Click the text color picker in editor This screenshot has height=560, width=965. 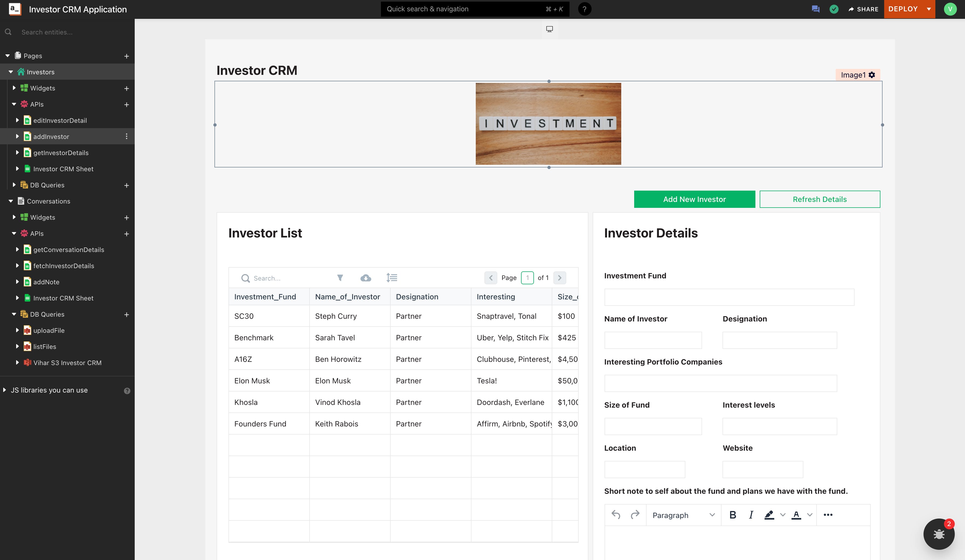(796, 515)
